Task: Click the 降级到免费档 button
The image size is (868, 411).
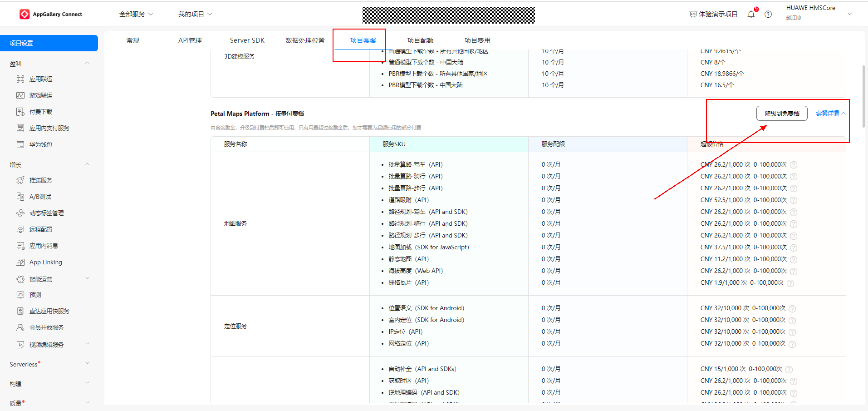Action: tap(782, 114)
